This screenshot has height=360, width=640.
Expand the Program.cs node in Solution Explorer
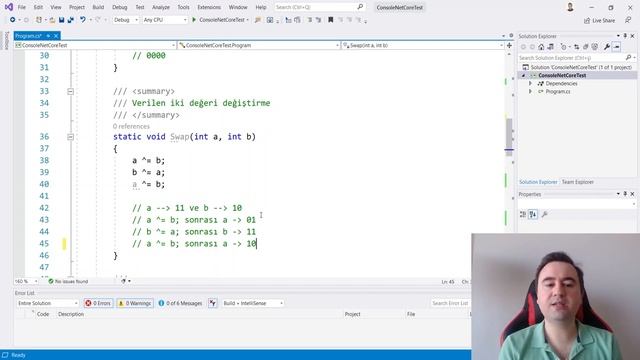click(530, 91)
